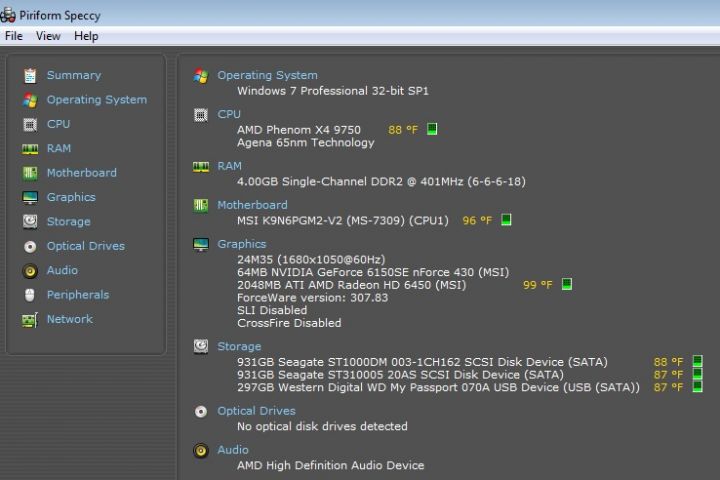Click 'AMD Phenom X4 9750' text
Viewport: 720px width, 480px height.
coord(299,130)
